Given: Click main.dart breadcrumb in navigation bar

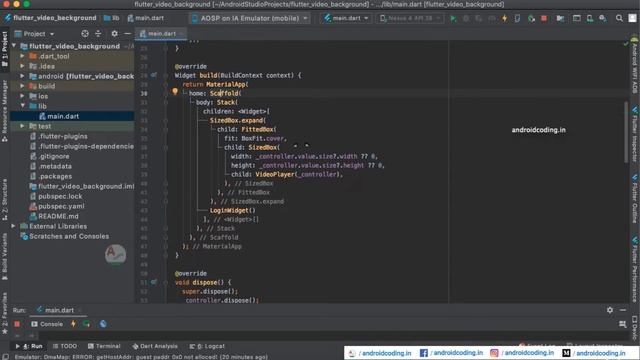Looking at the screenshot, I should 146,18.
